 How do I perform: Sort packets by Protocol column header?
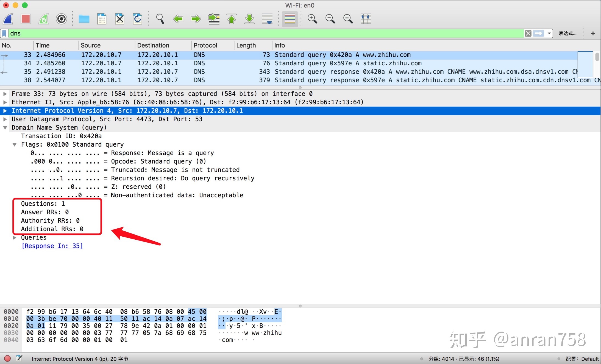[205, 45]
